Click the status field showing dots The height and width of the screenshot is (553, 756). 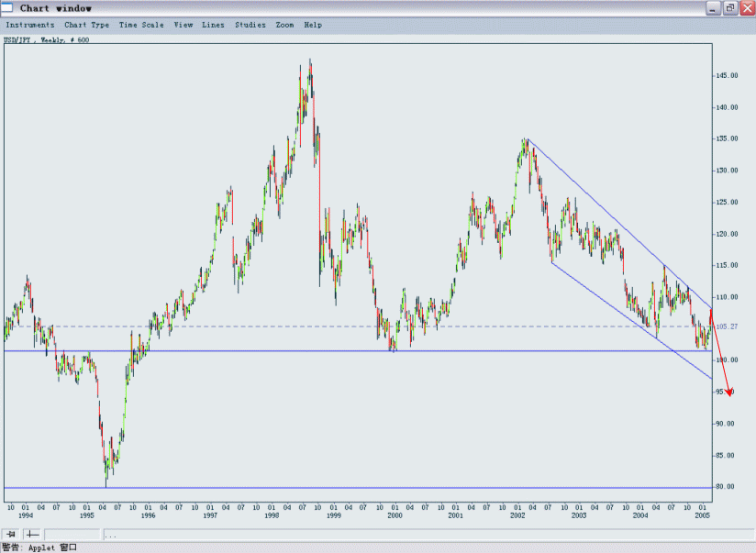click(x=429, y=534)
